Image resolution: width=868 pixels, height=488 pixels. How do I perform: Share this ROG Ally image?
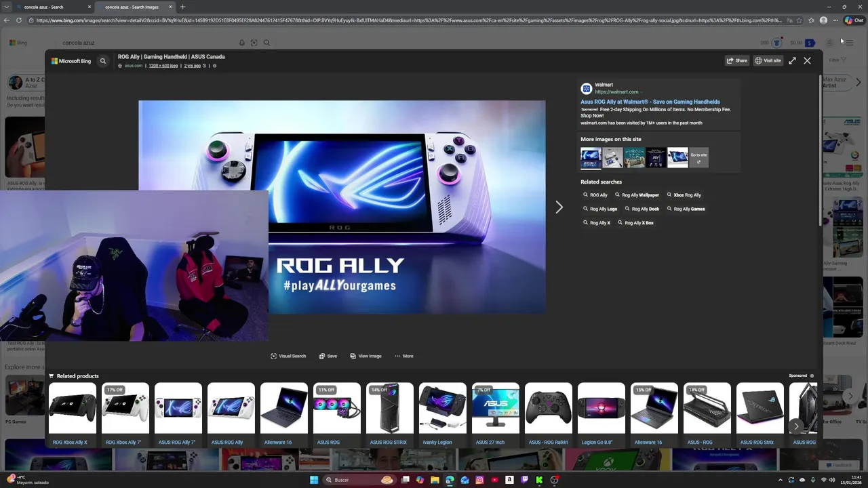pos(737,60)
